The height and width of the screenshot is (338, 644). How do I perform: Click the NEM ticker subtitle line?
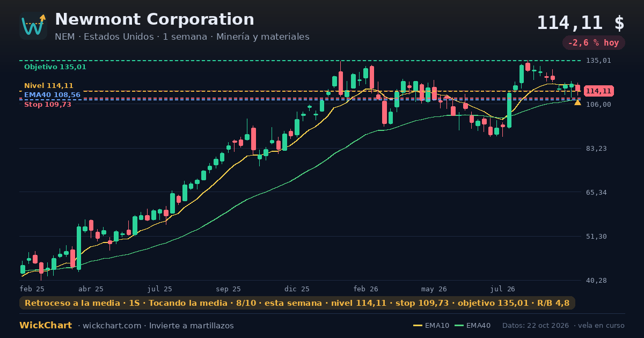click(182, 36)
